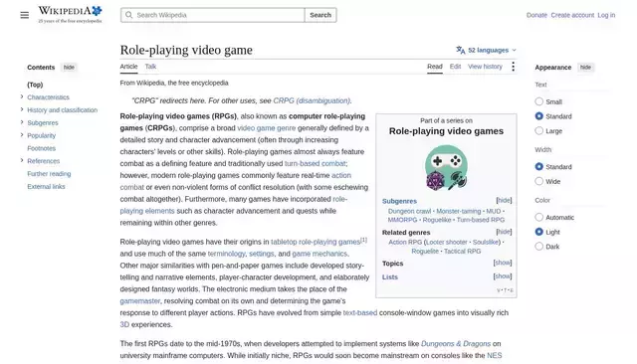Jump to (Top) in contents
The width and height of the screenshot is (637, 364).
tap(35, 85)
